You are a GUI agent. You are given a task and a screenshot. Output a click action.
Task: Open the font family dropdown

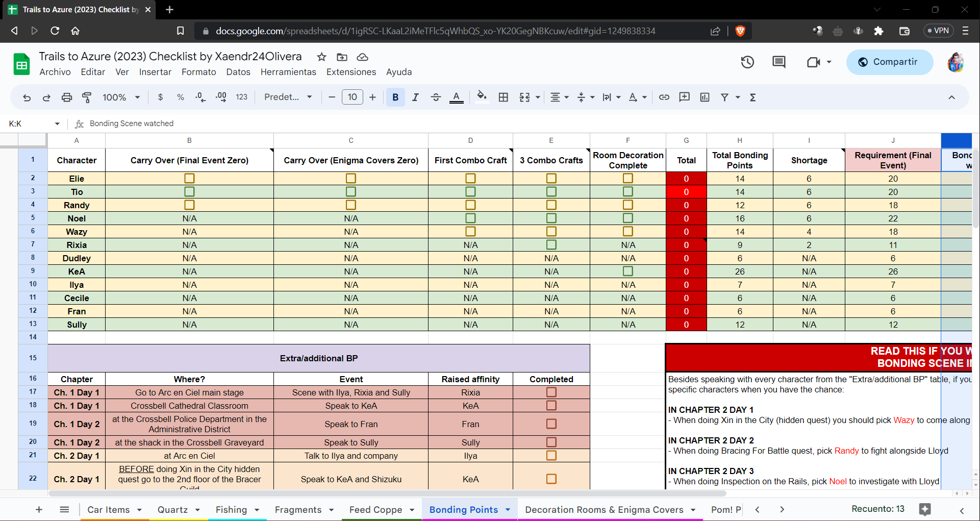pyautogui.click(x=288, y=97)
